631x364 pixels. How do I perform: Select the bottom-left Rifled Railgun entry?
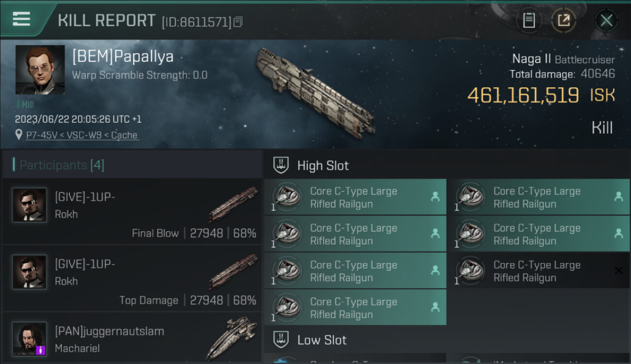pos(355,308)
